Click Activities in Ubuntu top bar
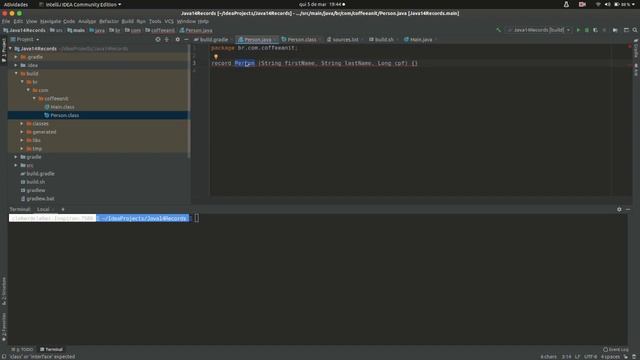The image size is (640, 360). [x=16, y=4]
